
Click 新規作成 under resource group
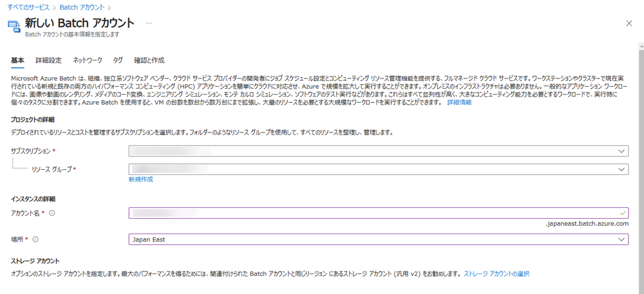(x=141, y=179)
